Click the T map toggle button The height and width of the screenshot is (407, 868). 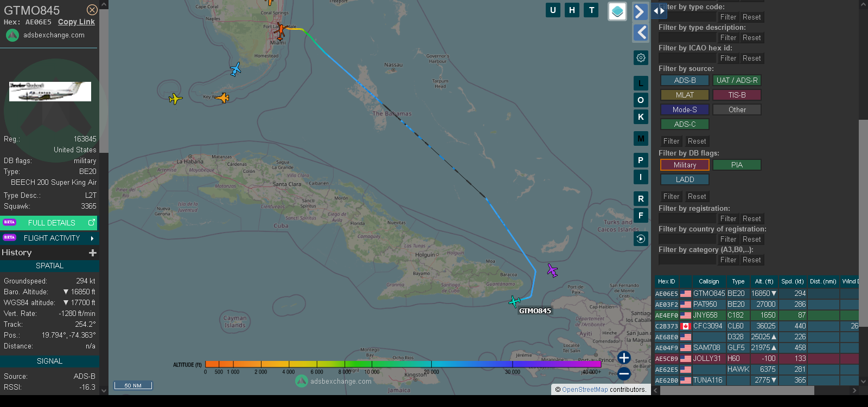[x=591, y=10]
